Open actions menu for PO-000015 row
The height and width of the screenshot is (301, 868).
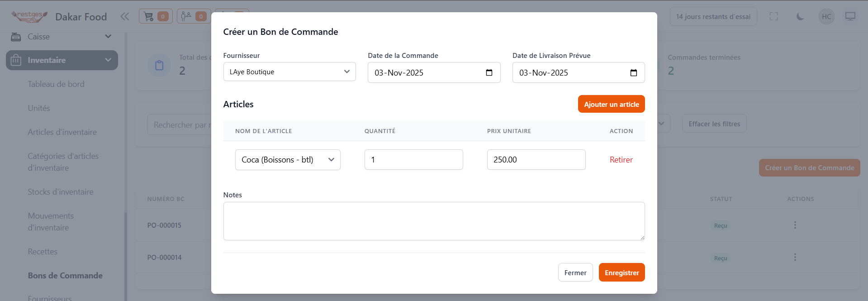click(x=795, y=225)
